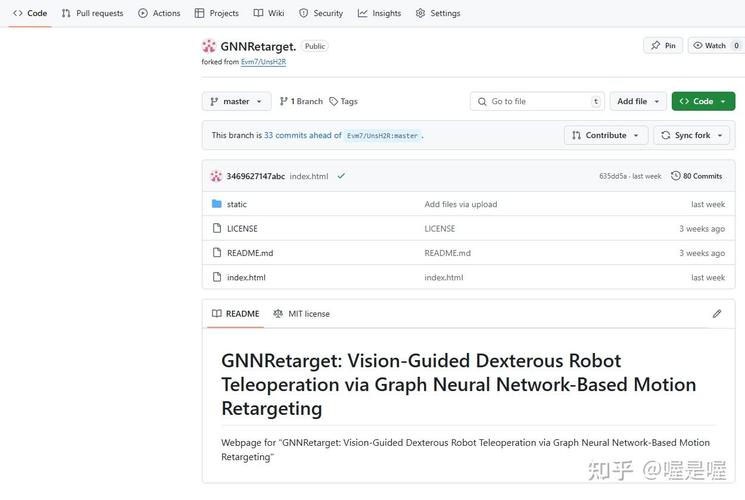Open the README.md file
This screenshot has height=500, width=745.
(x=250, y=253)
